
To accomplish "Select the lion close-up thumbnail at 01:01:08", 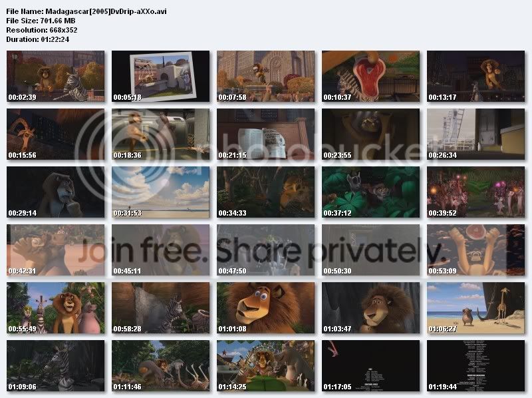I will click(x=265, y=307).
